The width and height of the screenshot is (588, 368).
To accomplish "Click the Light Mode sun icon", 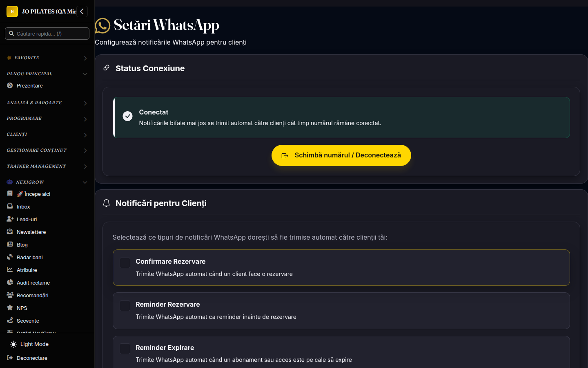I will click(x=13, y=344).
